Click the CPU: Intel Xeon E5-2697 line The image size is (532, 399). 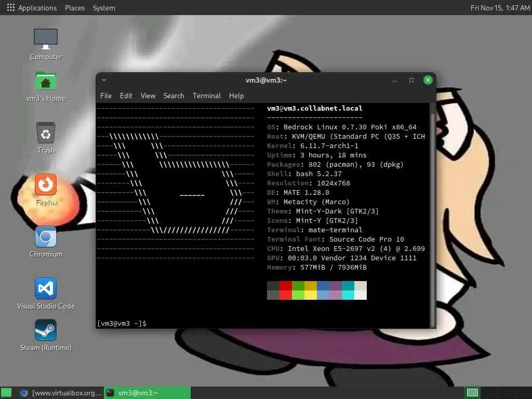click(x=345, y=249)
